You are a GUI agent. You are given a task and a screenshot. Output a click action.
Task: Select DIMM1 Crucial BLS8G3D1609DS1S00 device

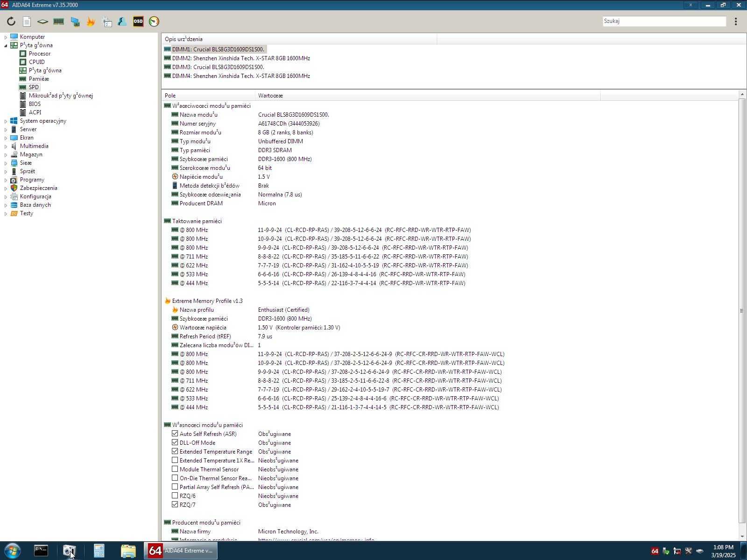(214, 49)
